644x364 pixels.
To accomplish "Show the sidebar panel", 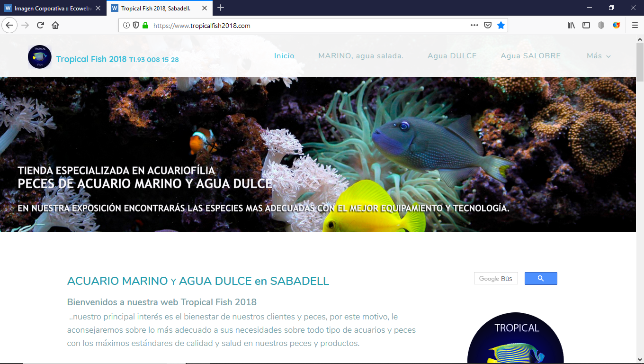I will [586, 26].
